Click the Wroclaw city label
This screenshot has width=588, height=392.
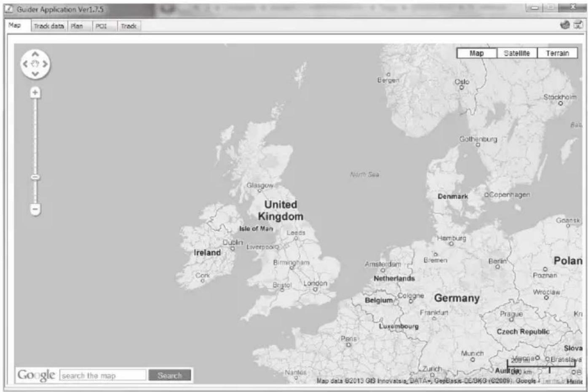tap(547, 292)
